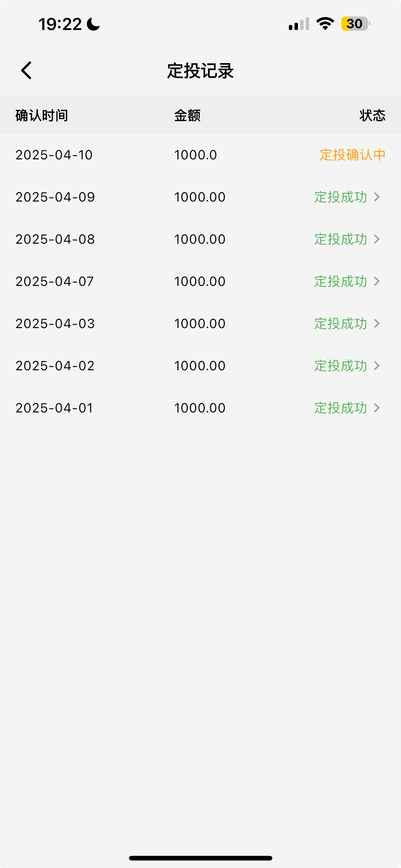Screen dimensions: 401x868
Task: Tap the moon Do Not Disturb icon
Action: (93, 24)
